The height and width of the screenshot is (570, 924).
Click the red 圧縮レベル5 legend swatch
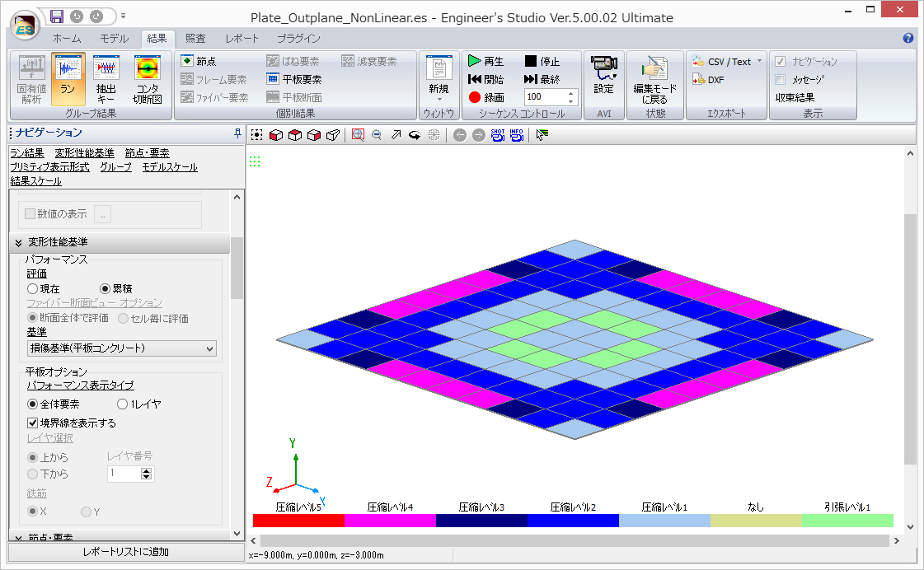298,521
